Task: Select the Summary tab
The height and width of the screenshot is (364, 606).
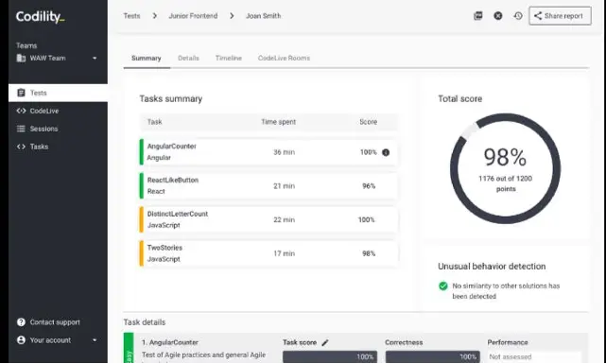Action: [x=147, y=58]
